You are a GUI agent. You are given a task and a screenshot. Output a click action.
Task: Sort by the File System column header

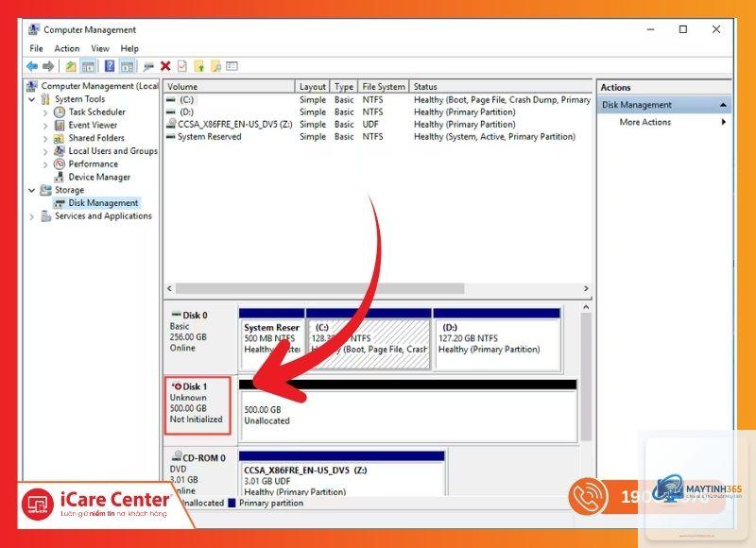click(384, 86)
